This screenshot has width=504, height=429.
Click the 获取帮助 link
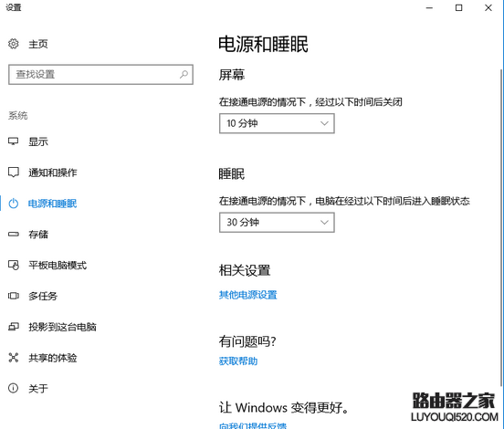tap(238, 361)
